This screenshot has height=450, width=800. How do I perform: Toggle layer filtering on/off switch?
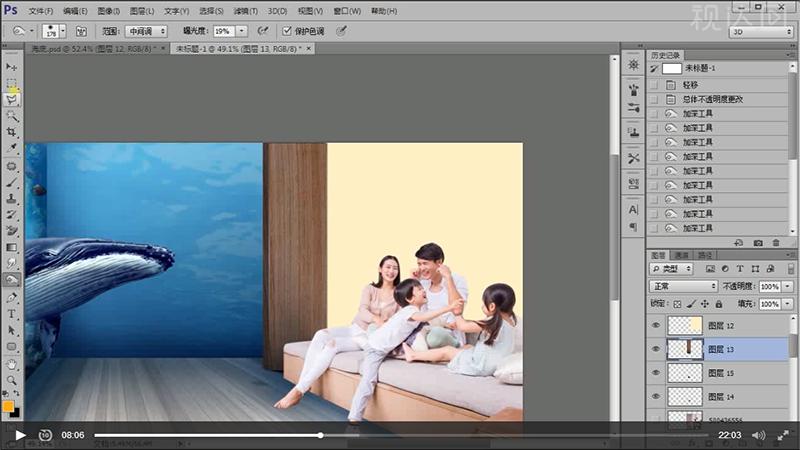[790, 268]
